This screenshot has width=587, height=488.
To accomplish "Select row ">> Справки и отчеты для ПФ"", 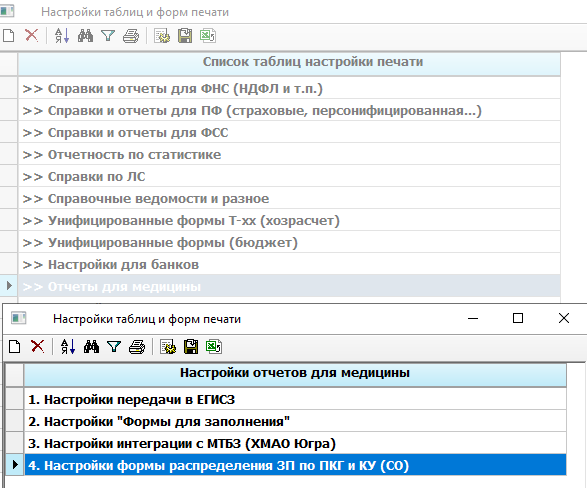I will point(289,110).
